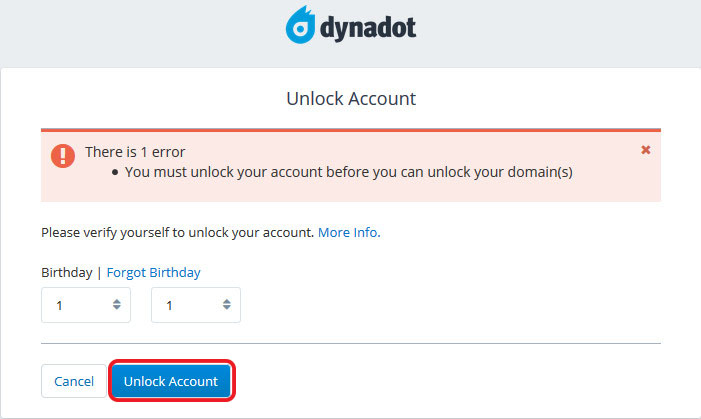The image size is (701, 419).
Task: Click the red exclamation error icon
Action: (x=63, y=155)
